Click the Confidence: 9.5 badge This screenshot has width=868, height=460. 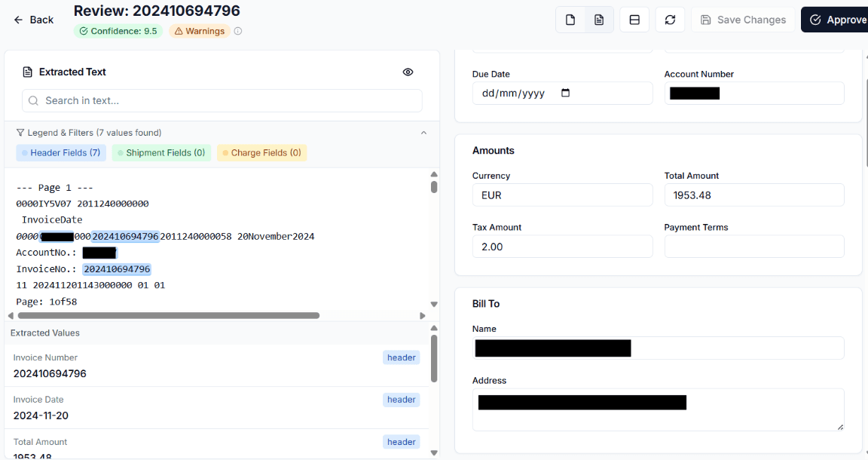point(118,32)
